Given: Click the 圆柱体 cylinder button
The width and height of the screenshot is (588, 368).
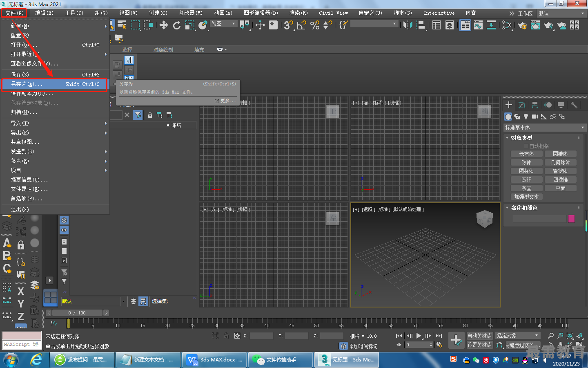Looking at the screenshot, I should (526, 171).
